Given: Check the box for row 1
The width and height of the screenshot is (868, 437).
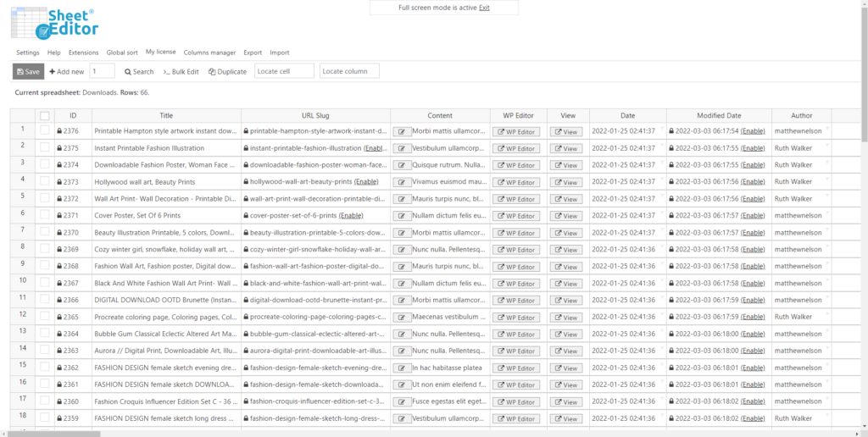Looking at the screenshot, I should click(x=45, y=130).
